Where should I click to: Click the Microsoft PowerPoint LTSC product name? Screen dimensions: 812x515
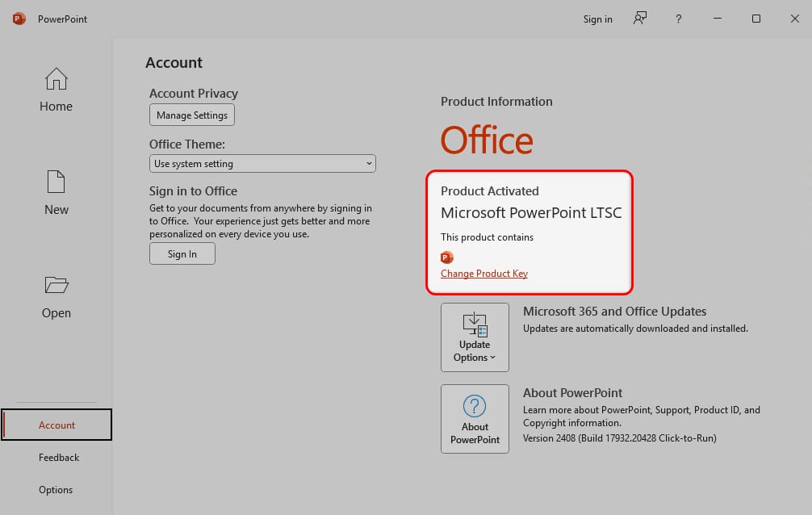click(x=531, y=213)
